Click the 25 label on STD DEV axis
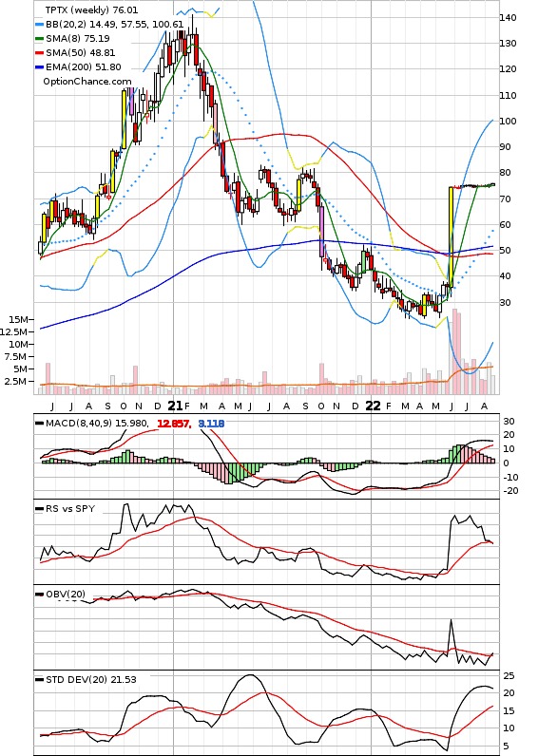 tap(509, 676)
